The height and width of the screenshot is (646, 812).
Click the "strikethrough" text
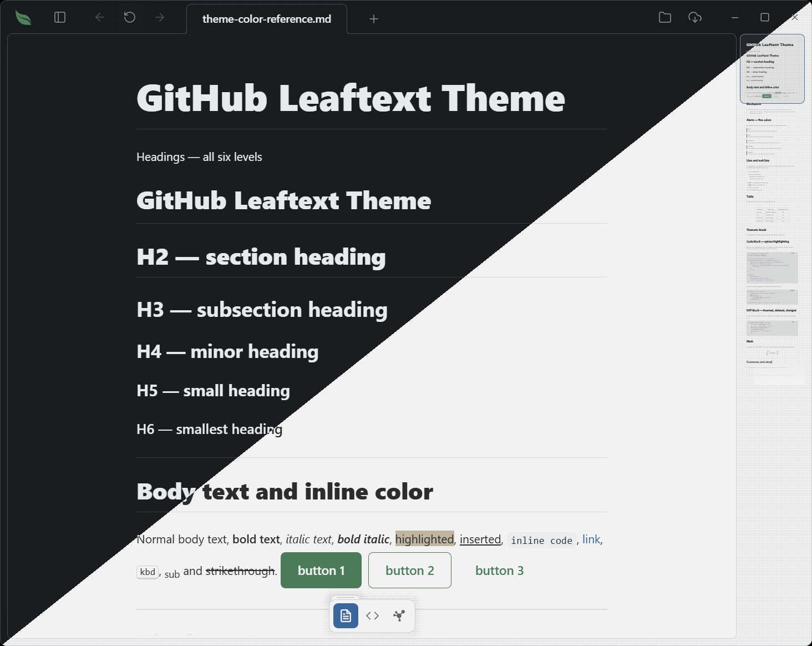[x=240, y=571]
